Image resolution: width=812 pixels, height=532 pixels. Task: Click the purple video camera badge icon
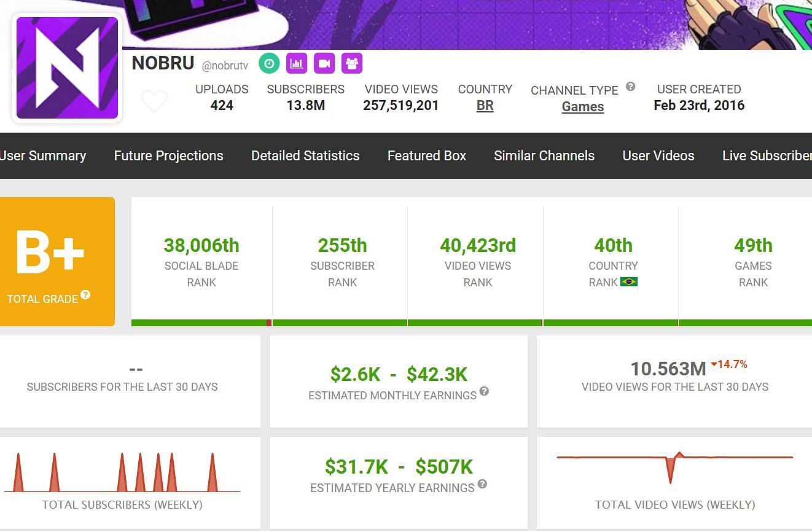pos(324,63)
